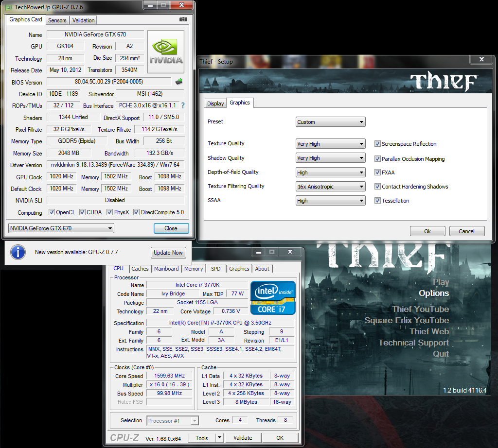
Task: Click the NVIDIA SLI status field
Action: (x=115, y=200)
